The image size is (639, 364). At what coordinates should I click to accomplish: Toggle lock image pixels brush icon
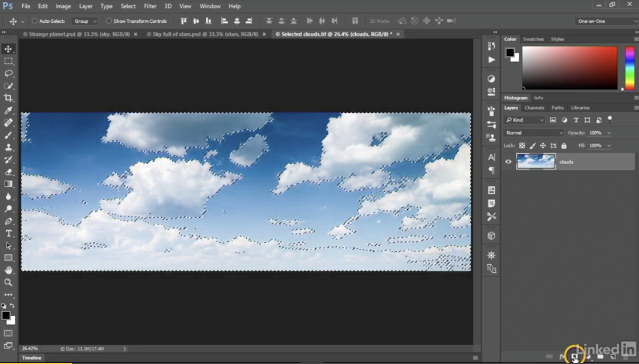532,146
